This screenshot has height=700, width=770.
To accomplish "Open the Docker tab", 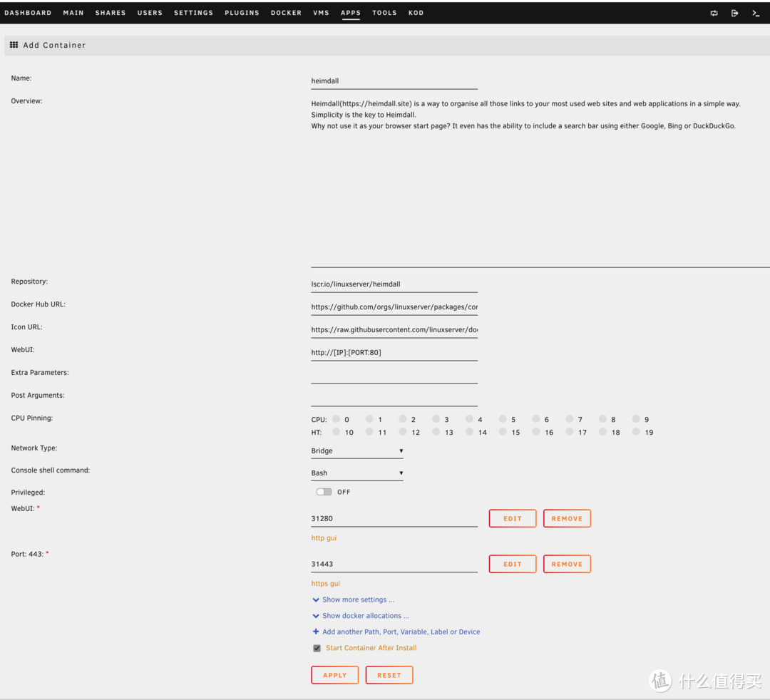I will tap(286, 13).
